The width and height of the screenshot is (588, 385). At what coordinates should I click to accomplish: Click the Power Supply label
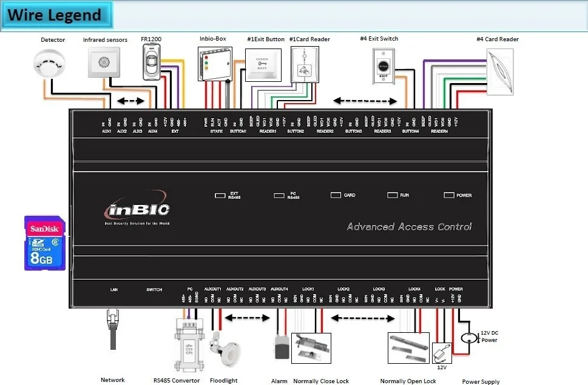pyautogui.click(x=480, y=381)
